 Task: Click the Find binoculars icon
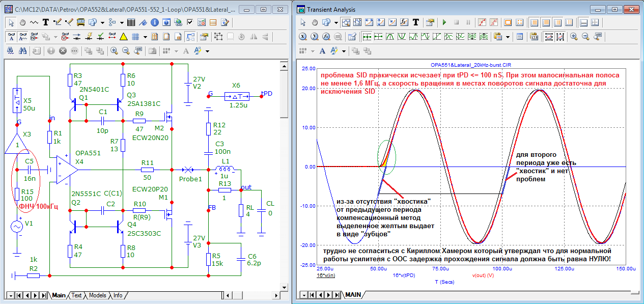pyautogui.click(x=22, y=51)
